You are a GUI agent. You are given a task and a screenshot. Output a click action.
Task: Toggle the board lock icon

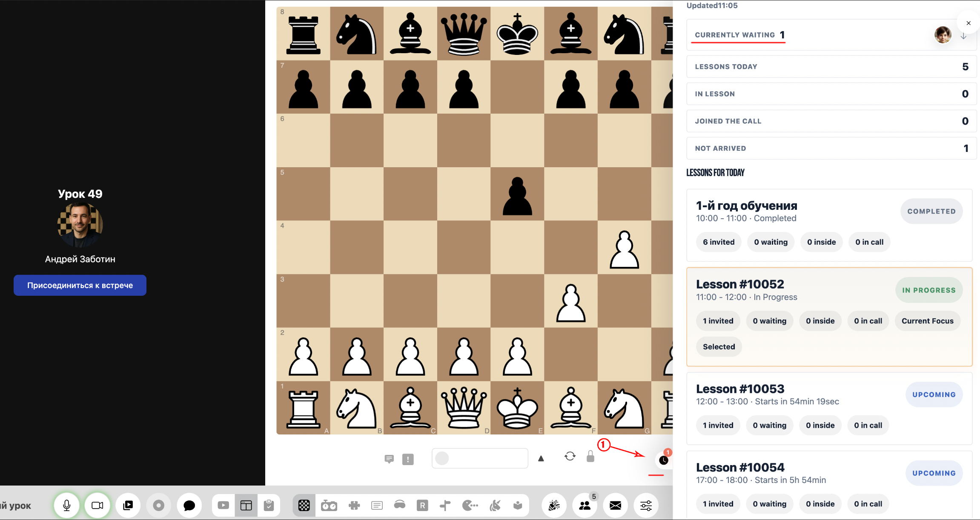(590, 456)
